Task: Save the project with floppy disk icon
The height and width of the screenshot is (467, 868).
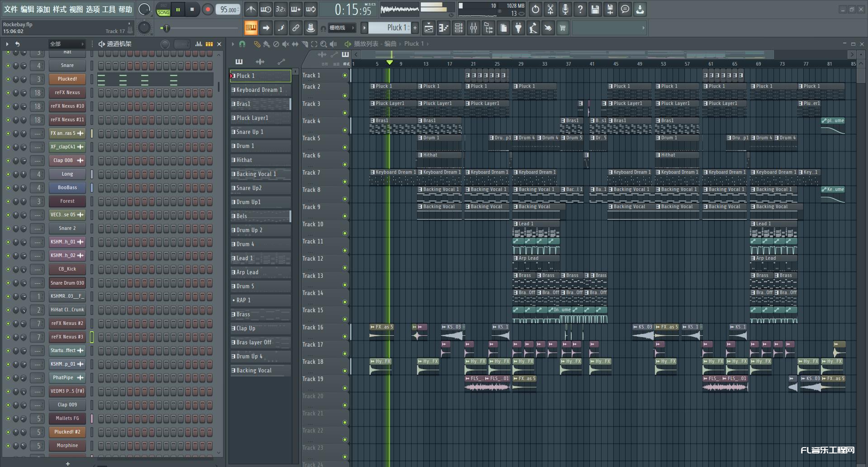Action: click(595, 9)
